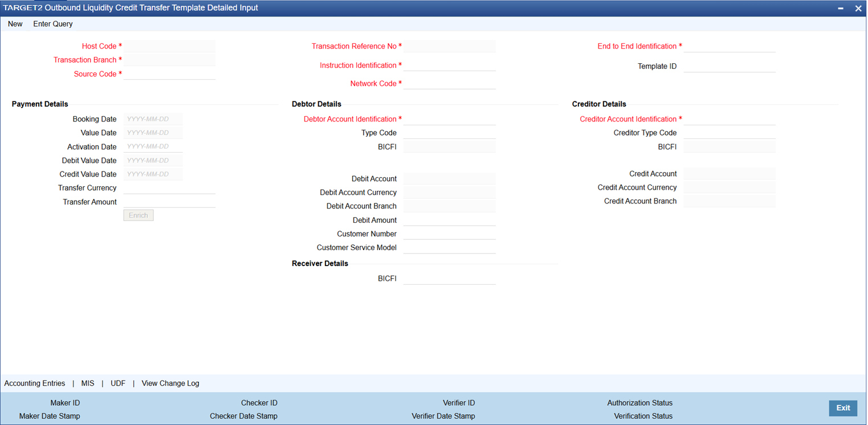Click the Checker ID label
The width and height of the screenshot is (868, 425).
click(259, 403)
